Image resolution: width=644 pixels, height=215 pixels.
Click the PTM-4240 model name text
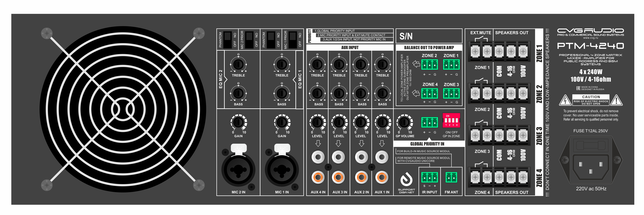tap(591, 46)
